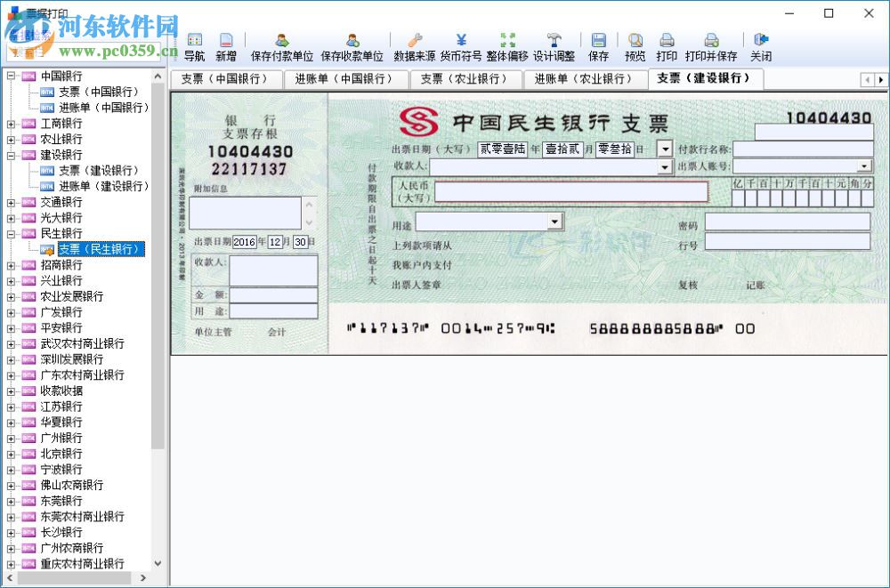Click the 附加信息 text box on stub
This screenshot has height=588, width=890.
(246, 213)
